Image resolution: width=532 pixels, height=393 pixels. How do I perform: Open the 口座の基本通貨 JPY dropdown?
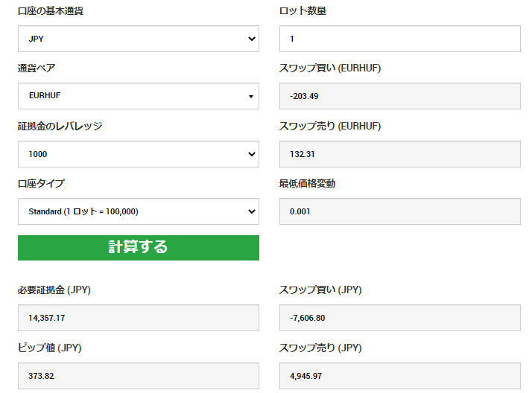(139, 39)
